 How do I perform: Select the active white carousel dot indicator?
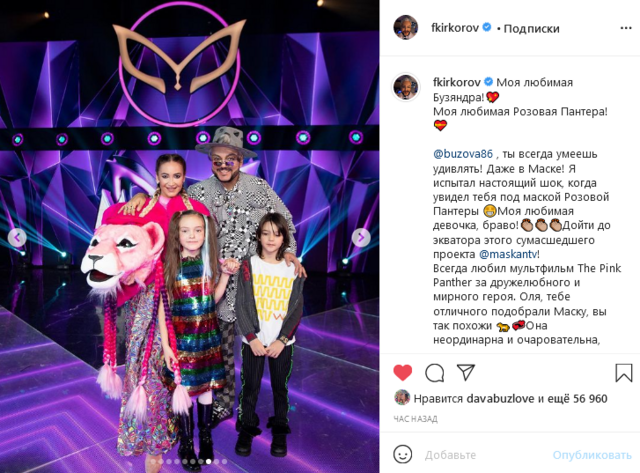click(x=209, y=462)
